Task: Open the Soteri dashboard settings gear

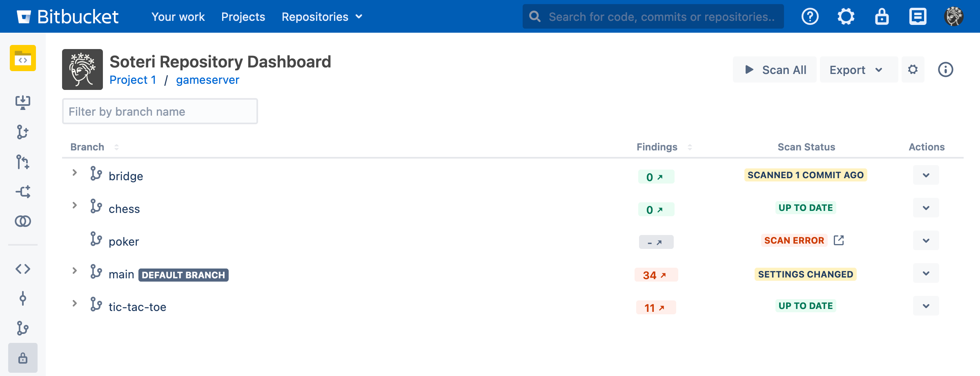Action: click(913, 69)
